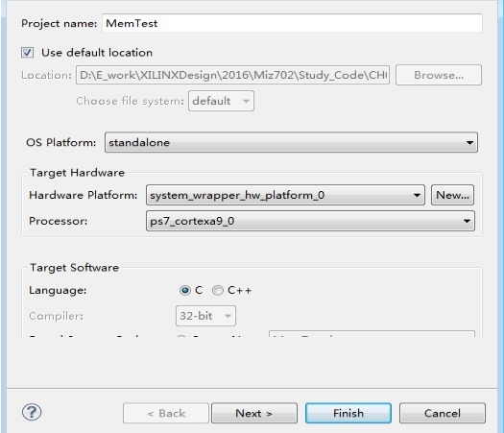This screenshot has width=504, height=433.
Task: Click the Browse... button
Action: click(439, 75)
